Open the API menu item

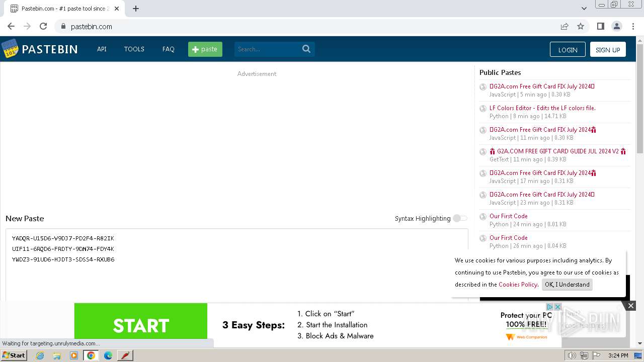coord(102,49)
